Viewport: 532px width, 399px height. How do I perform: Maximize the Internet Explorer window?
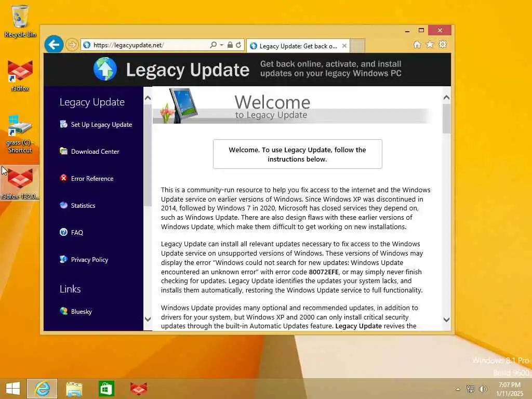point(421,31)
